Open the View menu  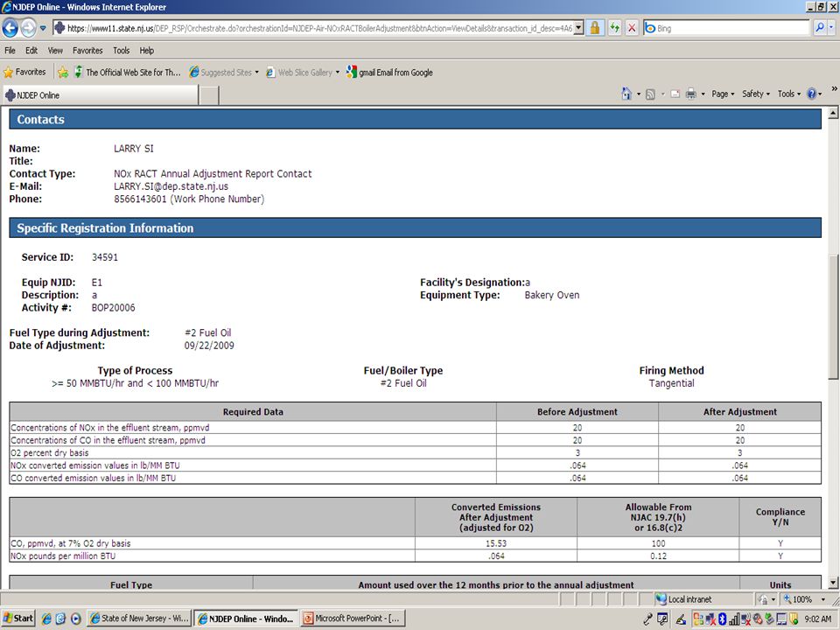(x=55, y=51)
